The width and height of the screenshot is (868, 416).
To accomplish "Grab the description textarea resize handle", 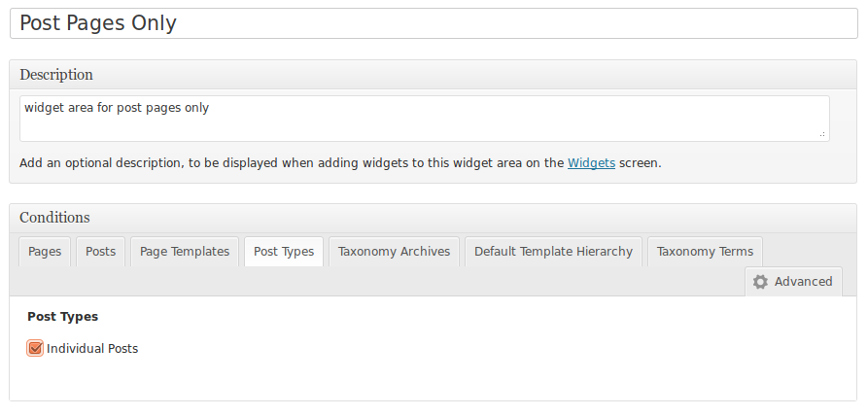I will (x=822, y=134).
